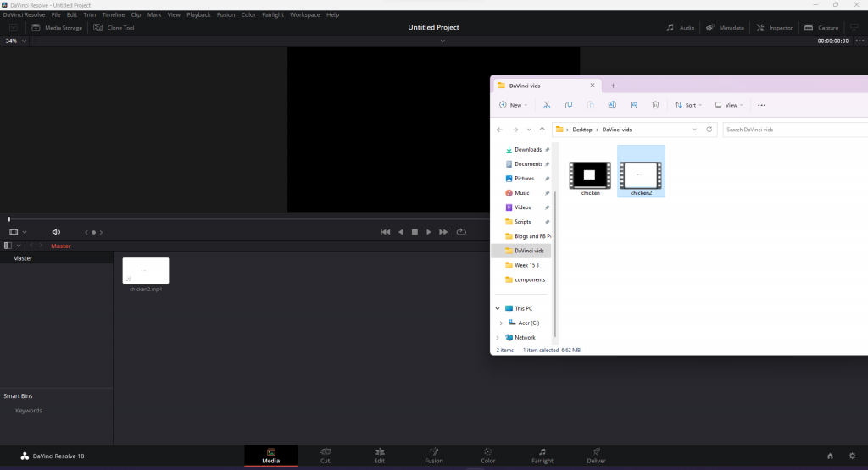
Task: Click the Share icon in Explorer
Action: click(x=634, y=105)
